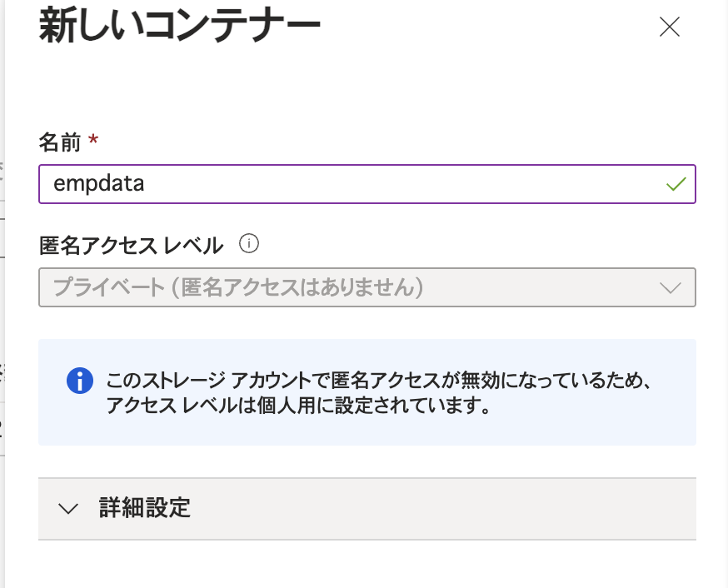Screen dimensions: 728x588
Task: Click the chevron beside 詳細設定
Action: 68,509
